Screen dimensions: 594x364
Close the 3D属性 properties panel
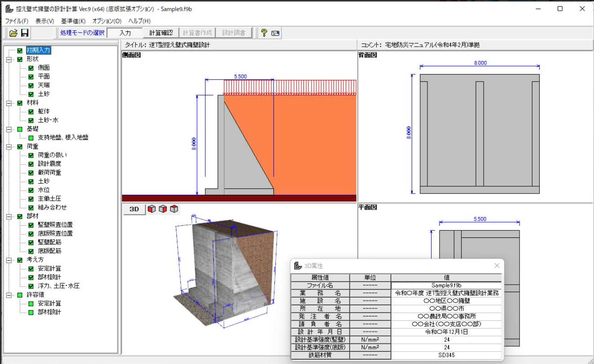[497, 266]
